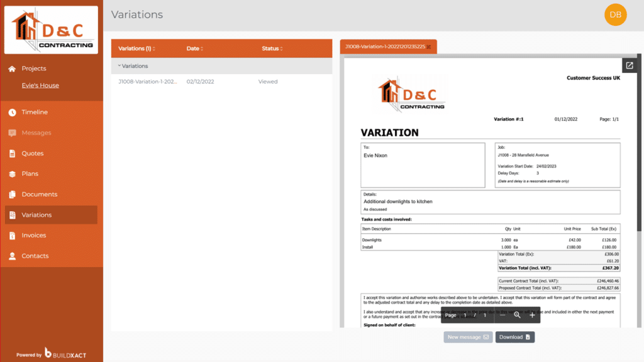This screenshot has height=362, width=644.
Task: Activate the magnifier zoom tool in PDF toolbar
Action: tap(518, 315)
